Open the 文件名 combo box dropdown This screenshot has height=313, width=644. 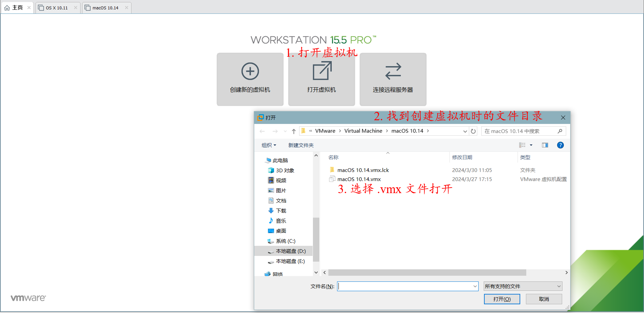click(475, 286)
